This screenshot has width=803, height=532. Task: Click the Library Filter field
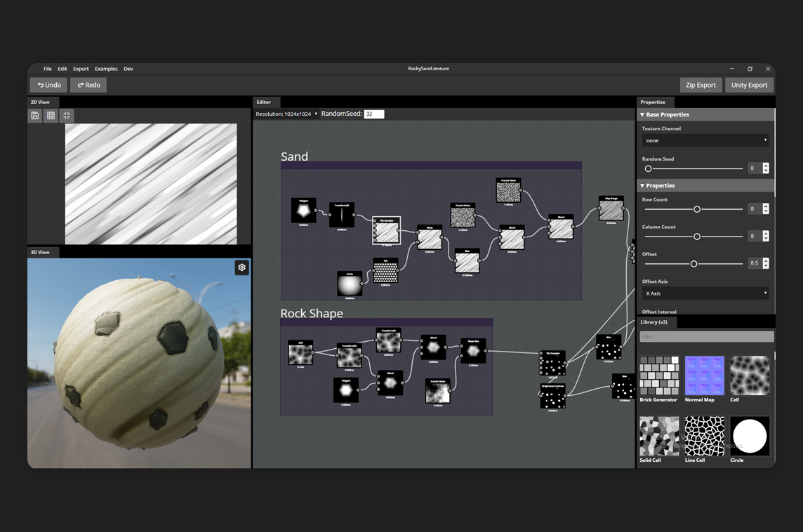tap(707, 336)
